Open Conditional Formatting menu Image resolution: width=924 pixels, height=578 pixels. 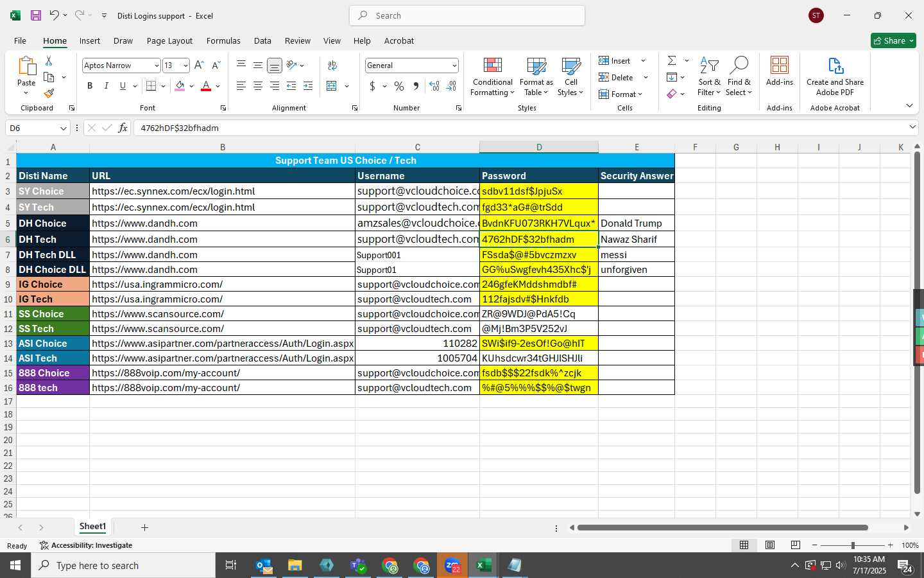click(x=492, y=77)
